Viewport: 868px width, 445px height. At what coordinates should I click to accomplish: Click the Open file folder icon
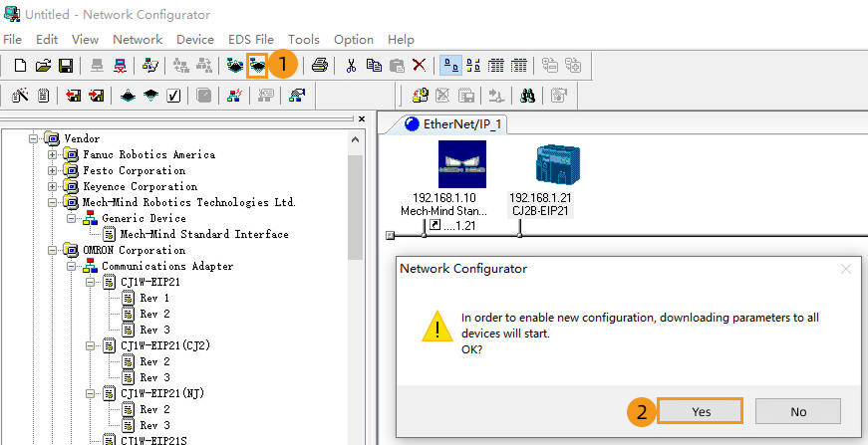(43, 66)
